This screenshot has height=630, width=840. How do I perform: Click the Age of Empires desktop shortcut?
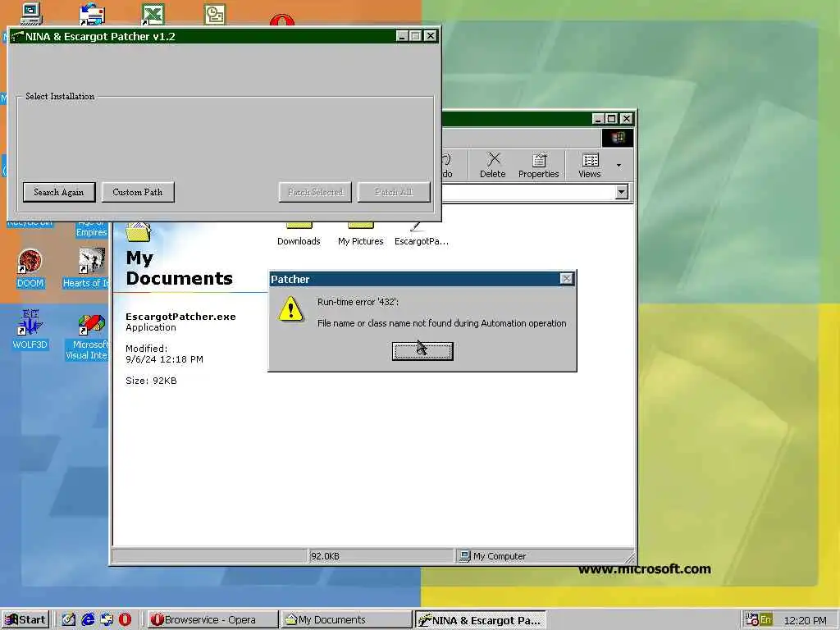[92, 227]
